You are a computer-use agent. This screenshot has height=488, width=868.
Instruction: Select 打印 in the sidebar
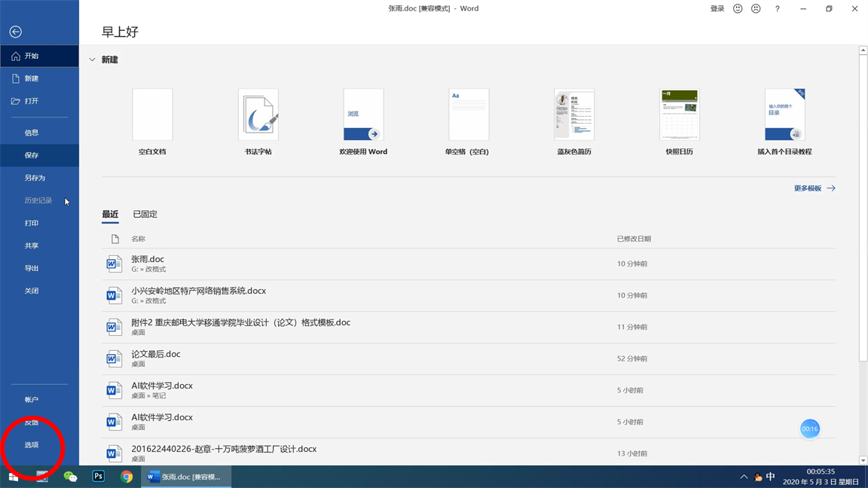(x=32, y=223)
